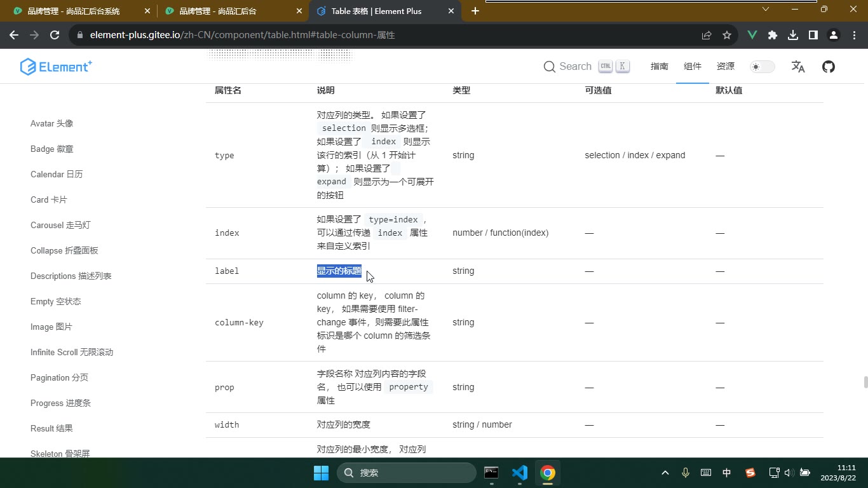Toggle dark mode switch
This screenshot has height=488, width=868.
click(763, 67)
